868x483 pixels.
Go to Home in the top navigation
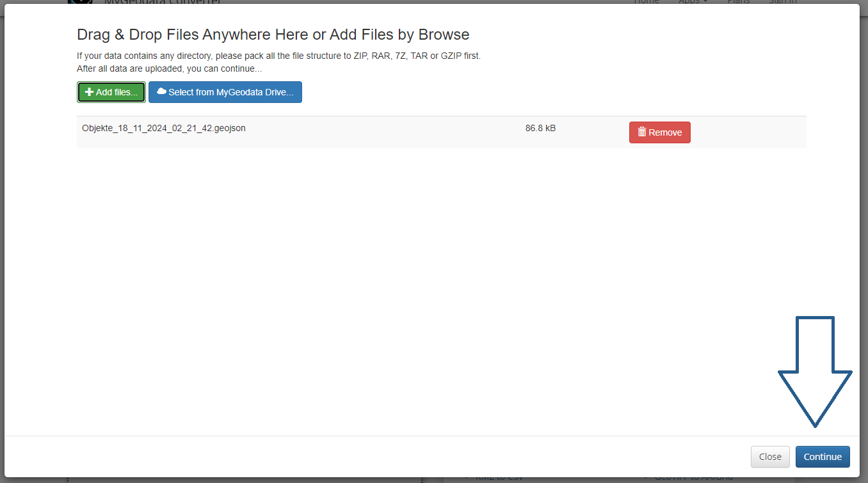(x=646, y=2)
